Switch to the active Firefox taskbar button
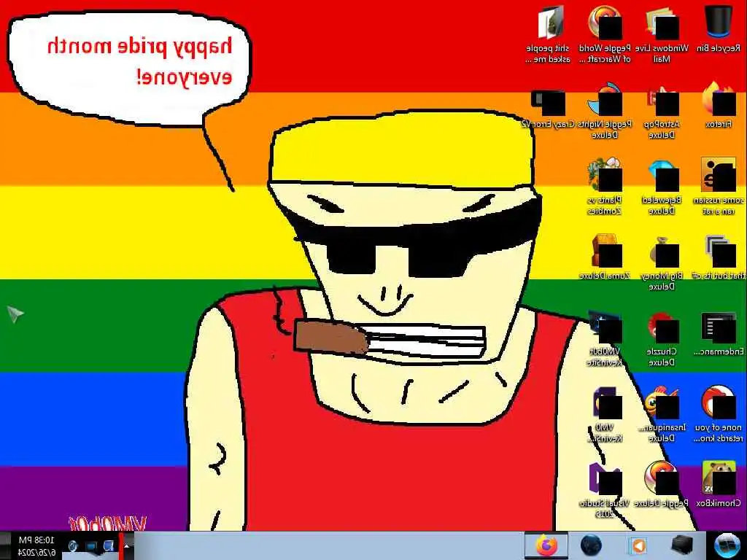 [x=546, y=545]
